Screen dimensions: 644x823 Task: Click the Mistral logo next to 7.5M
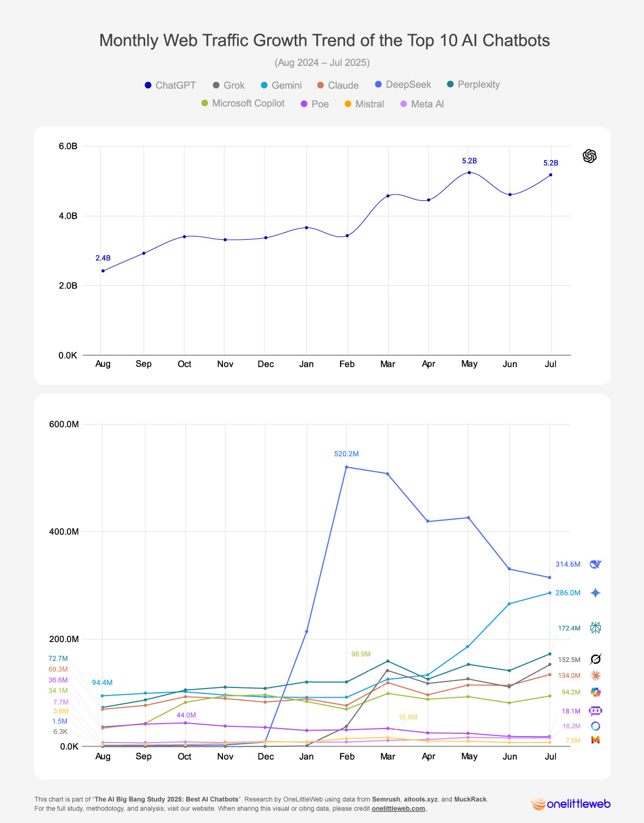[x=595, y=740]
